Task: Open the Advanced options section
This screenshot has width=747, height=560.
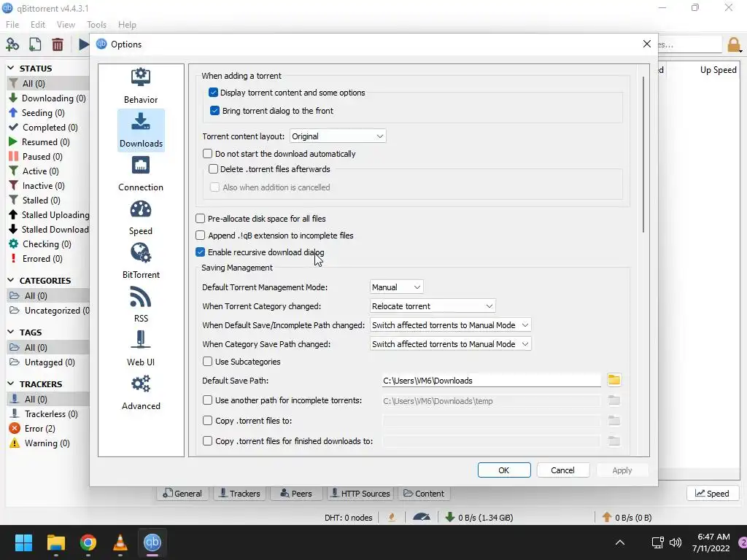Action: click(x=141, y=392)
